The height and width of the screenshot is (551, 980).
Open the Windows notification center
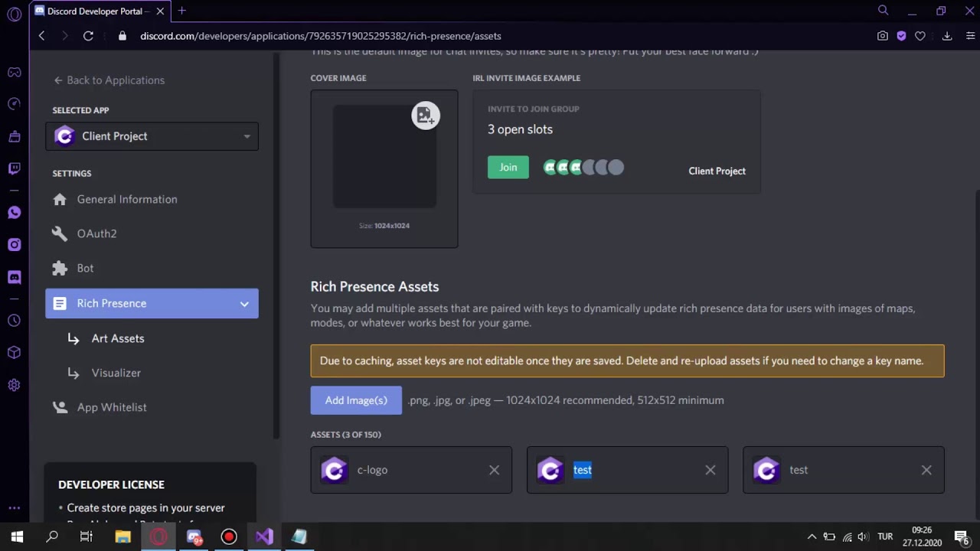[x=962, y=536]
